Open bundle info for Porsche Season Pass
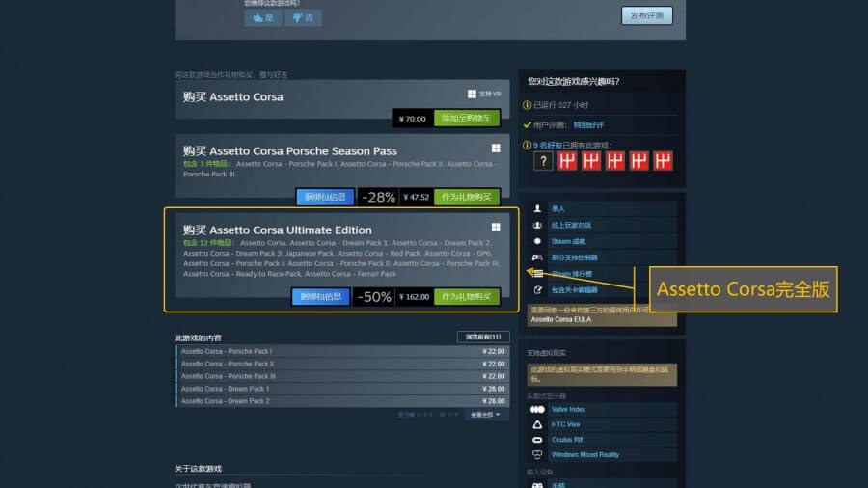 tap(325, 197)
